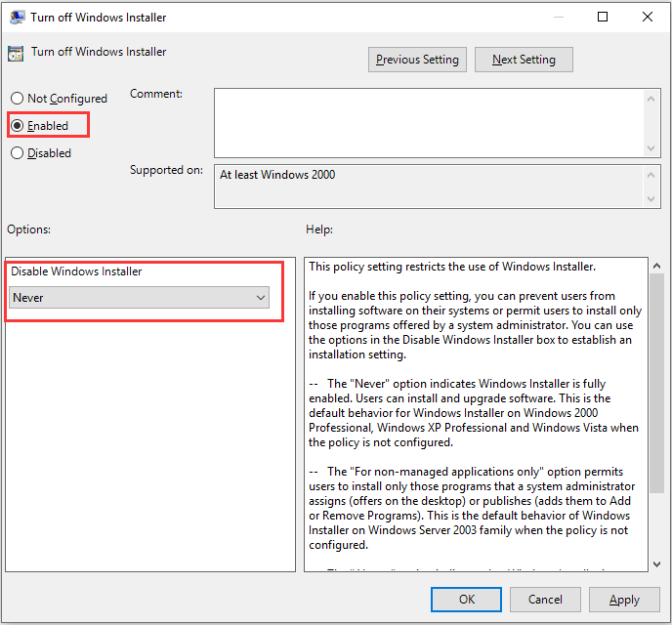Click Comment box scroll down arrow

pyautogui.click(x=651, y=148)
